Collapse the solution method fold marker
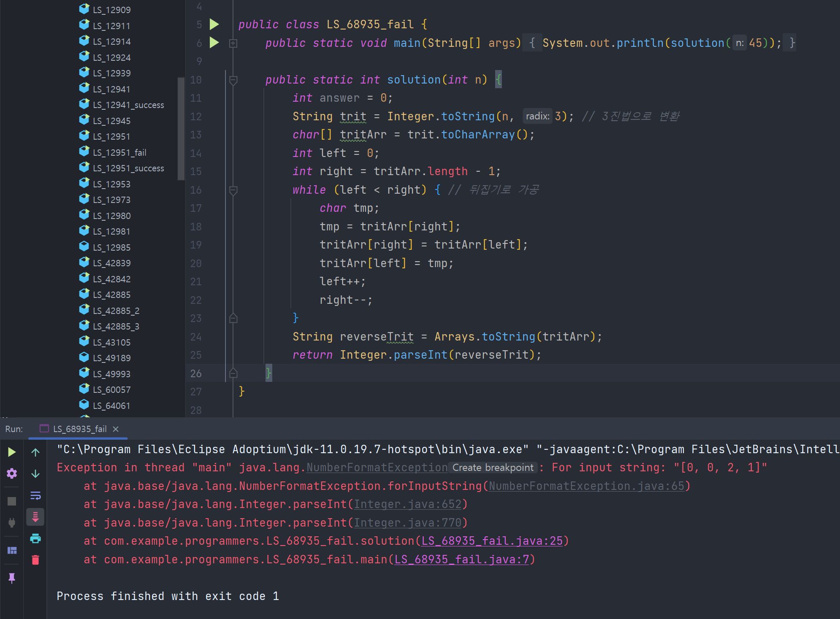 pyautogui.click(x=233, y=80)
